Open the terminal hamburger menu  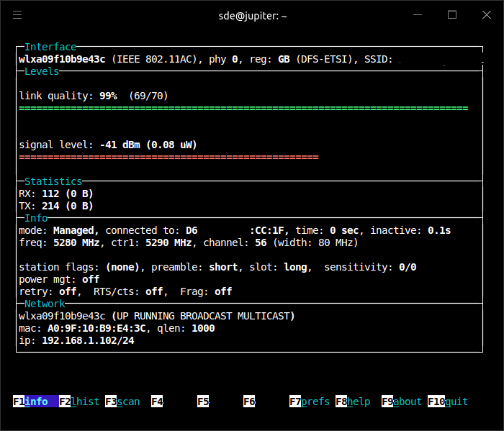pos(17,15)
